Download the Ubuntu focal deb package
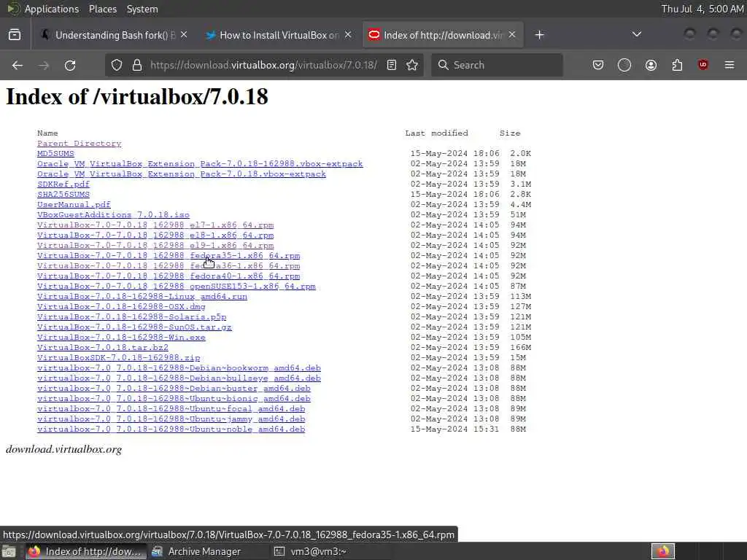Screen dimensions: 747x560 click(x=171, y=410)
